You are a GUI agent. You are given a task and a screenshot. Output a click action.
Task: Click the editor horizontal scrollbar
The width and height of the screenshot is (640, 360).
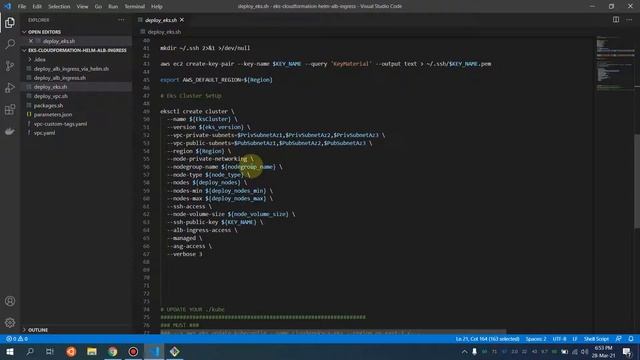tap(333, 332)
